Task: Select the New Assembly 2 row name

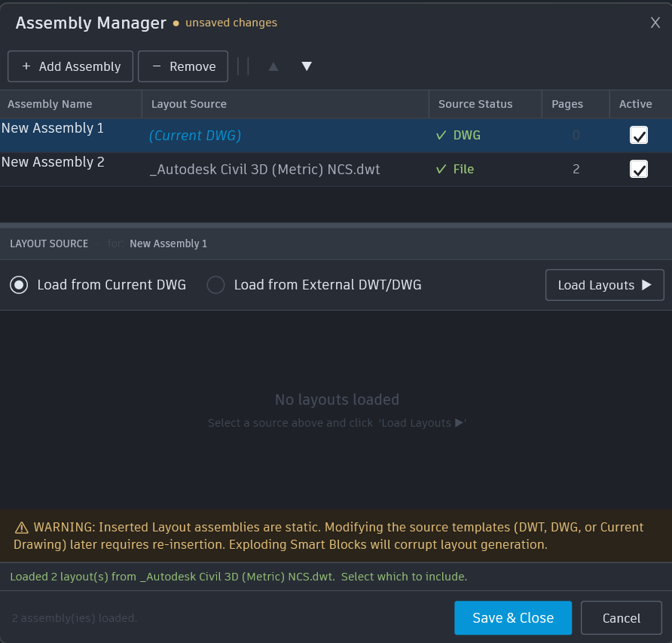Action: click(x=53, y=162)
